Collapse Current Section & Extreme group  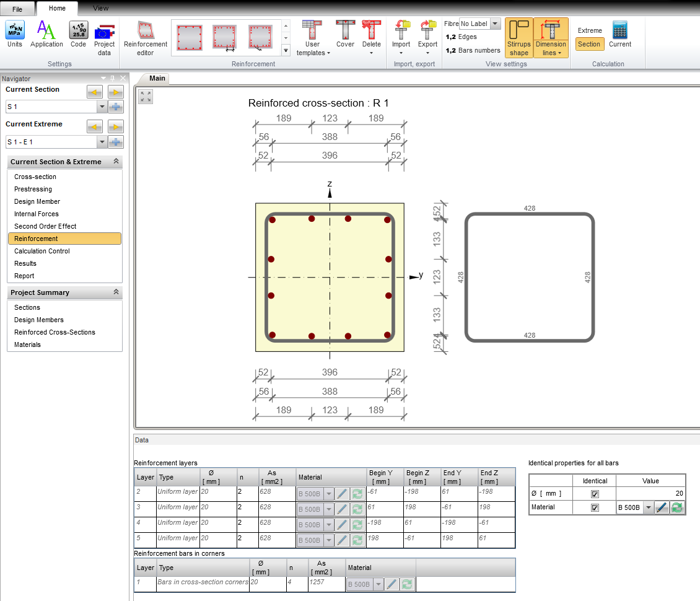(x=116, y=161)
